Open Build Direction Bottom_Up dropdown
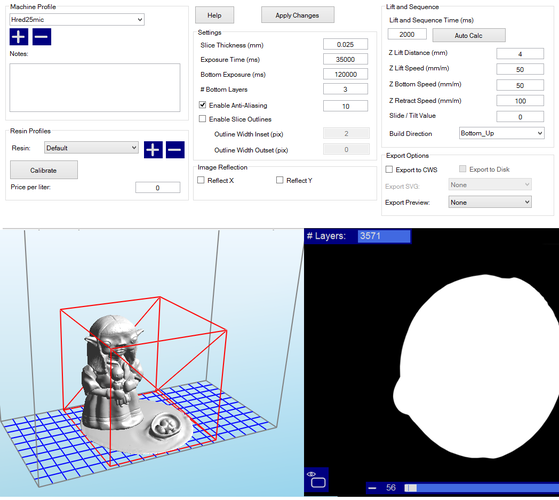 (x=502, y=133)
